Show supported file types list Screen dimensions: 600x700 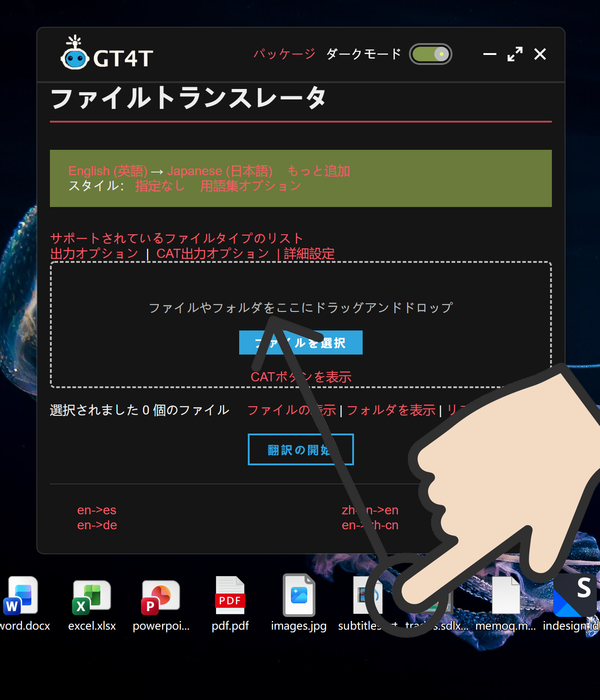point(176,238)
